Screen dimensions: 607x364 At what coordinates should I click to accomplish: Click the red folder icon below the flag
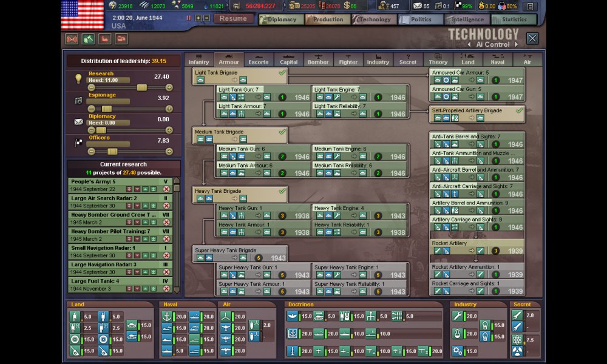click(121, 39)
